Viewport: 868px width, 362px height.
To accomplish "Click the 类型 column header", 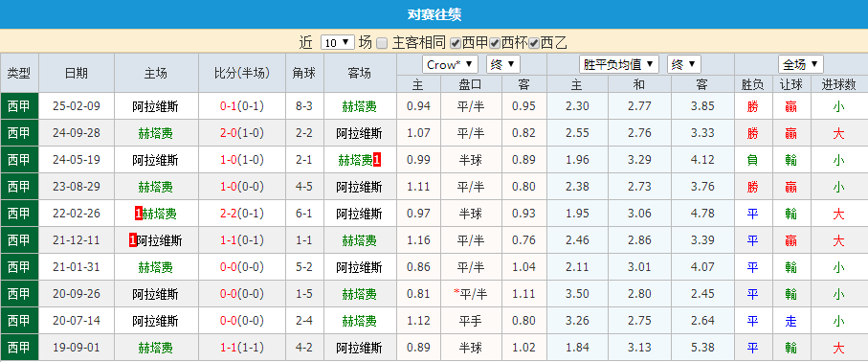I will tap(19, 73).
